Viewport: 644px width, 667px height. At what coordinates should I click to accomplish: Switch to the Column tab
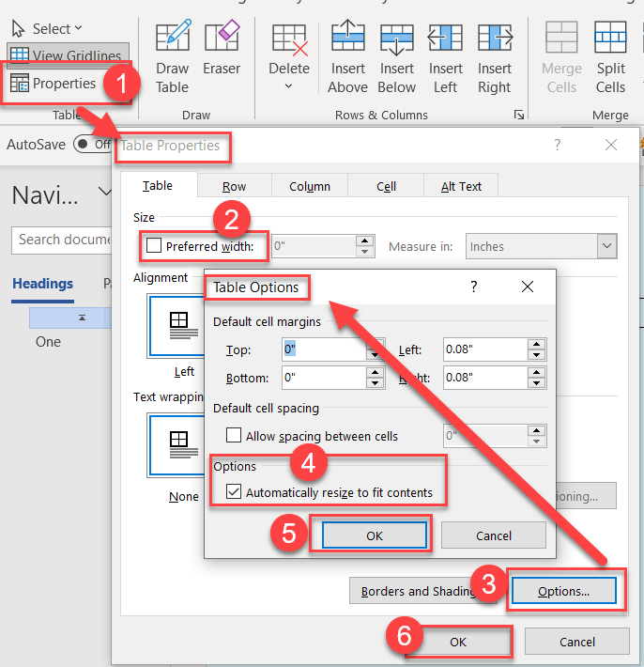tap(310, 186)
